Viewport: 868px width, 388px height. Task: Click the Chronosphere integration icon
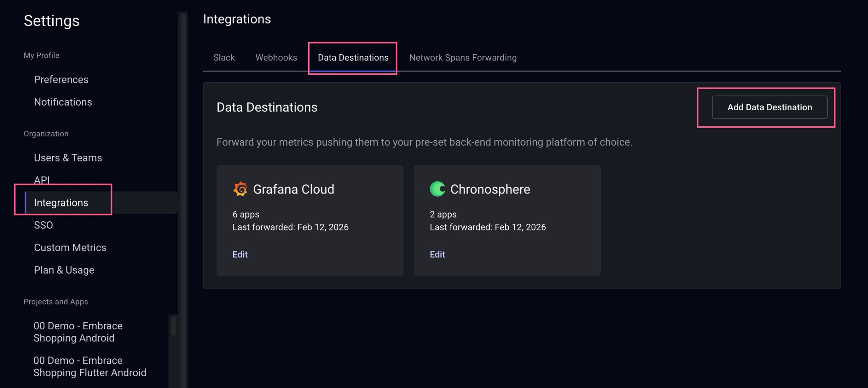[x=437, y=189]
